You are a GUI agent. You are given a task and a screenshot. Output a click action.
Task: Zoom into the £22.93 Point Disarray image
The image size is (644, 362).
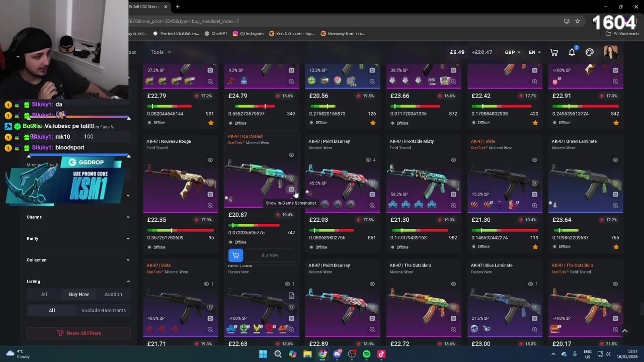pos(372,205)
